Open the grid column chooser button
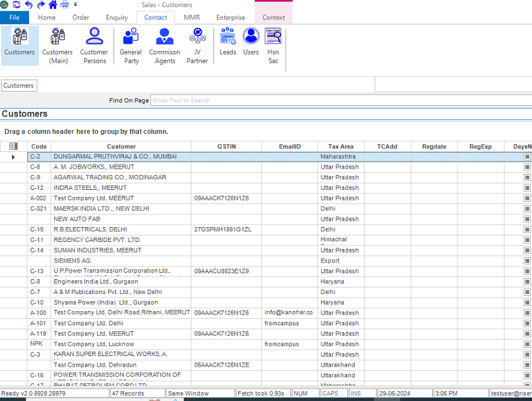The height and width of the screenshot is (401, 532). pos(14,146)
